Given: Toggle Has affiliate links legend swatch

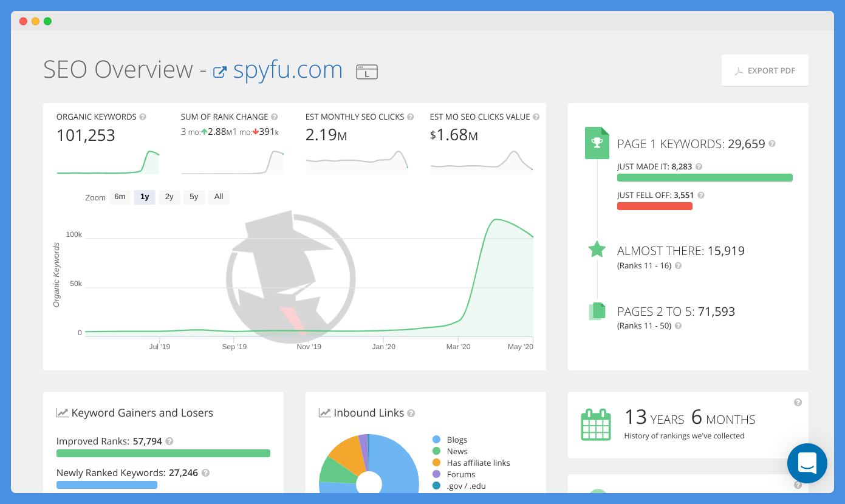Looking at the screenshot, I should pos(436,463).
